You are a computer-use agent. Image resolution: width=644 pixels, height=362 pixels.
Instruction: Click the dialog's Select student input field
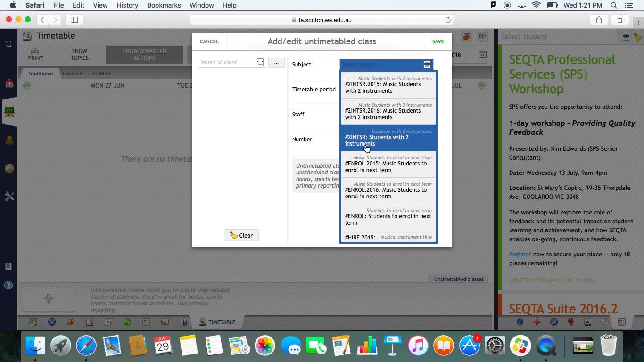pyautogui.click(x=227, y=62)
